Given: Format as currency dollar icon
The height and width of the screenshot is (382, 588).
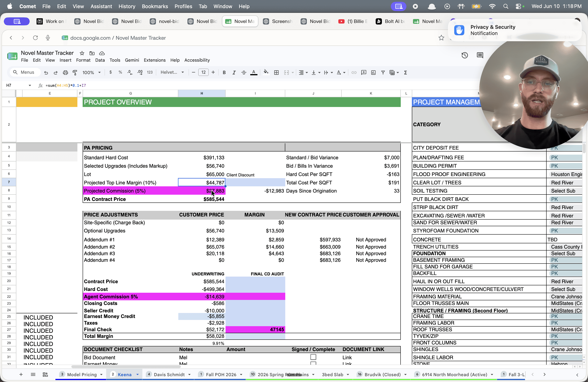Looking at the screenshot, I should [110, 72].
